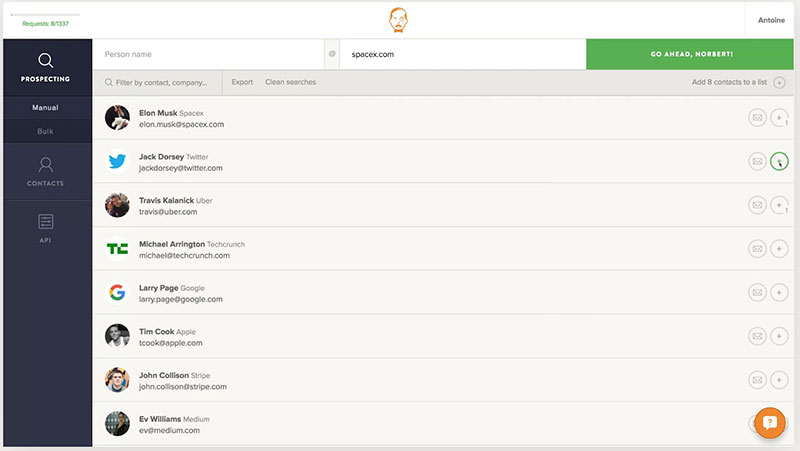Click the magnifier icon in filter box
This screenshot has height=451, width=800.
tap(109, 82)
